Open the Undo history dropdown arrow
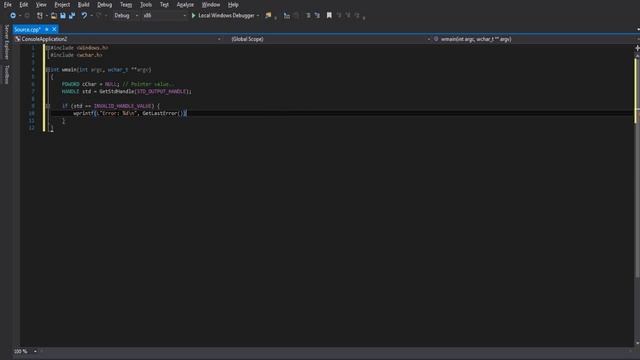This screenshot has height=360, width=640. [x=91, y=16]
